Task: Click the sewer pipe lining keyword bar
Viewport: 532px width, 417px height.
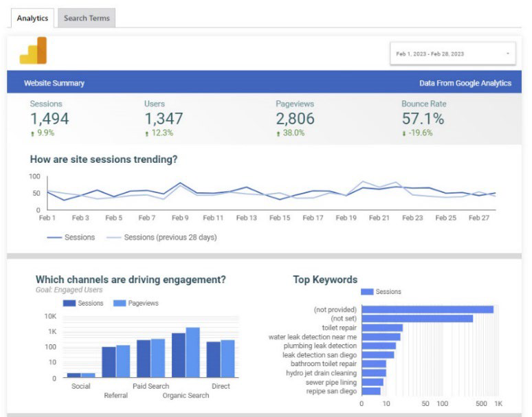Action: 373,382
